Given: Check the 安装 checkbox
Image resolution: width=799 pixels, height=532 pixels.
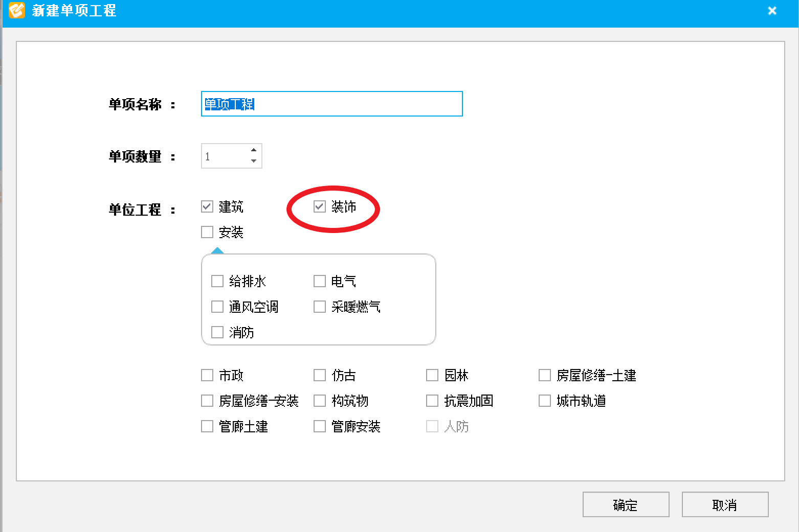Looking at the screenshot, I should point(207,232).
